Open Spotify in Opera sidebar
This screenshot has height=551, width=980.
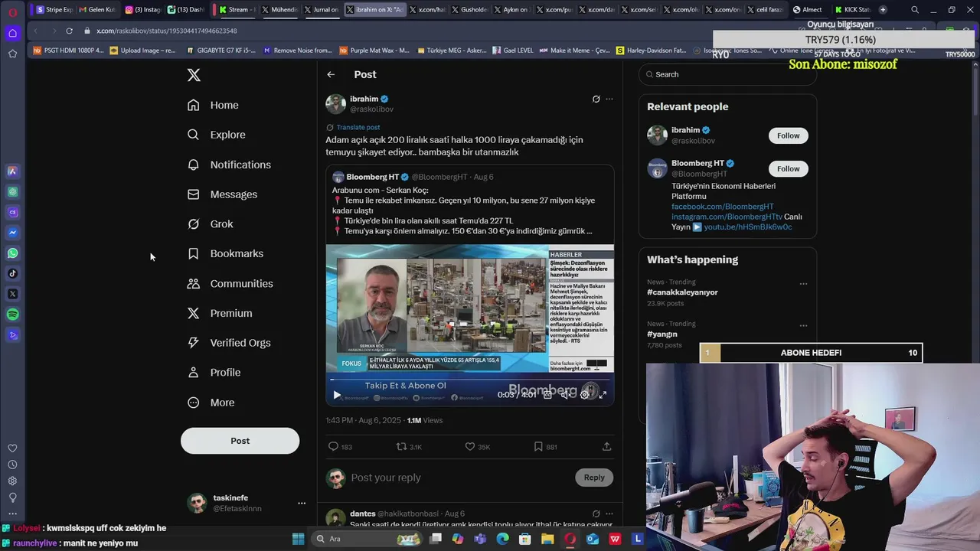click(12, 315)
